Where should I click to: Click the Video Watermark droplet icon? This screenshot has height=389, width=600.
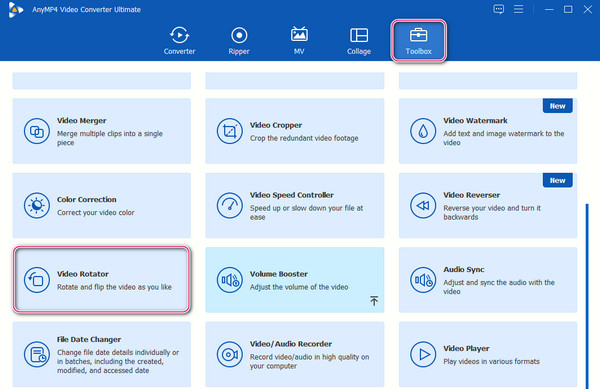(x=423, y=131)
